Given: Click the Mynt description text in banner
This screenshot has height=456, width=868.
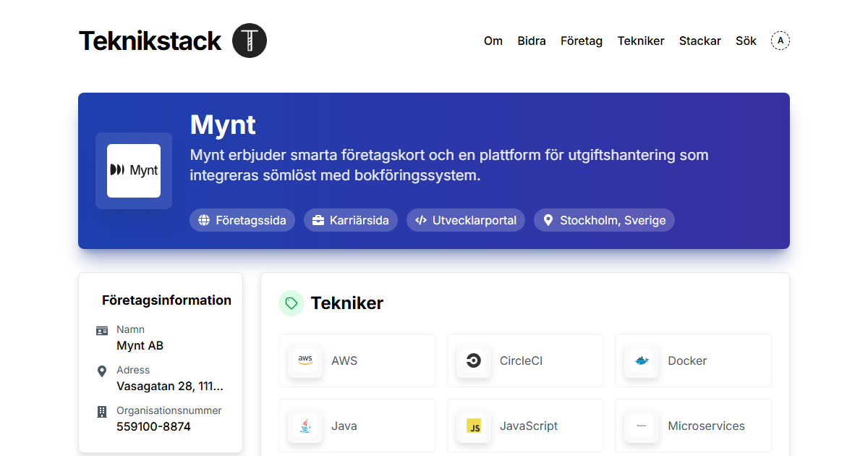Looking at the screenshot, I should click(449, 165).
